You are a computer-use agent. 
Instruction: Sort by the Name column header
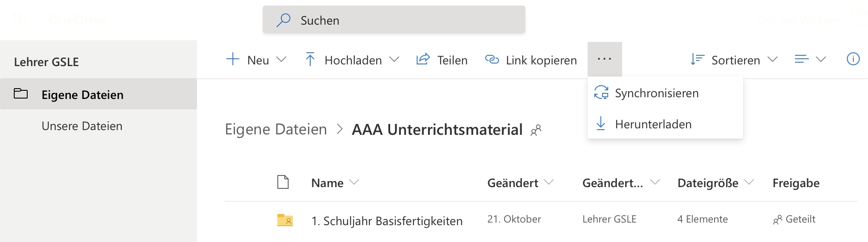coord(327,183)
